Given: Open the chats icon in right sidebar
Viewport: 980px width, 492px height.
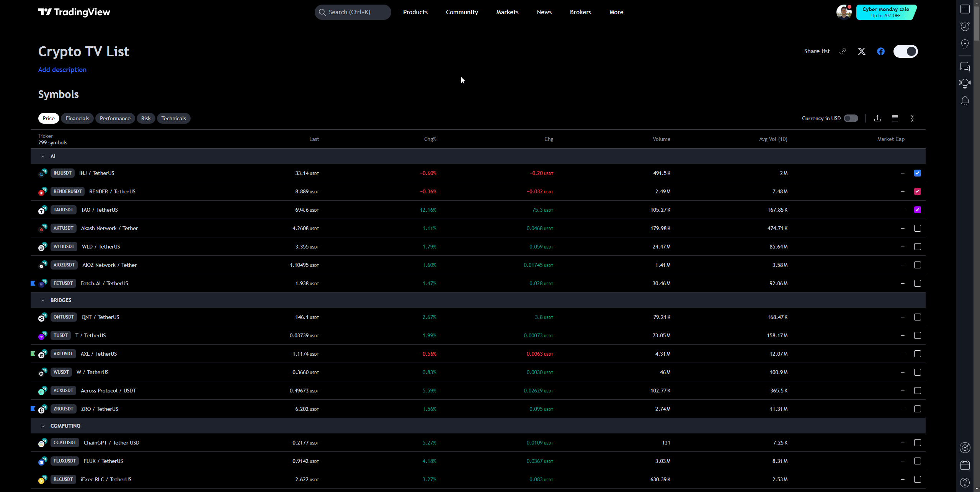Looking at the screenshot, I should (965, 66).
